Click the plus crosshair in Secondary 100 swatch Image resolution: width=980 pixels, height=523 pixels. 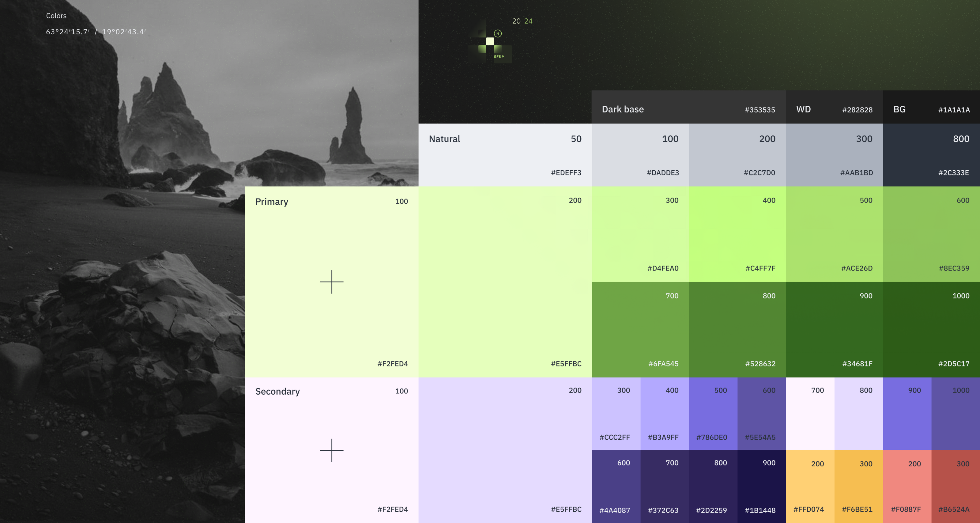[x=331, y=450]
